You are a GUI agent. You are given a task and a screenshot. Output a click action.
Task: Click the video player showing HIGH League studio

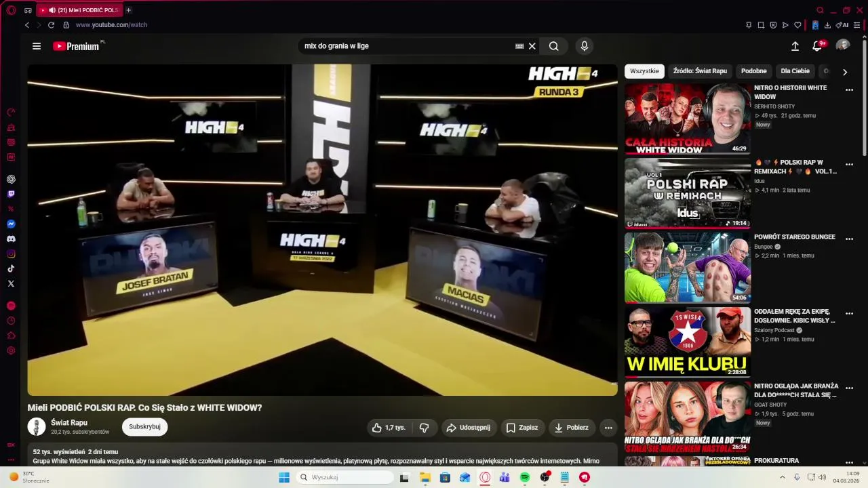point(322,230)
